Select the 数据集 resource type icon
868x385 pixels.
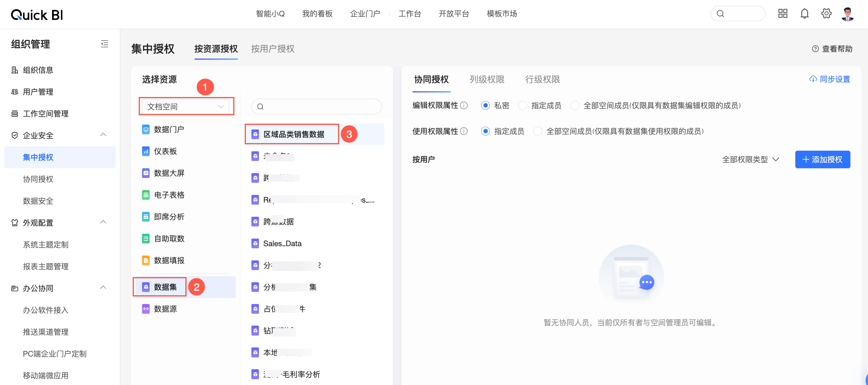click(146, 287)
